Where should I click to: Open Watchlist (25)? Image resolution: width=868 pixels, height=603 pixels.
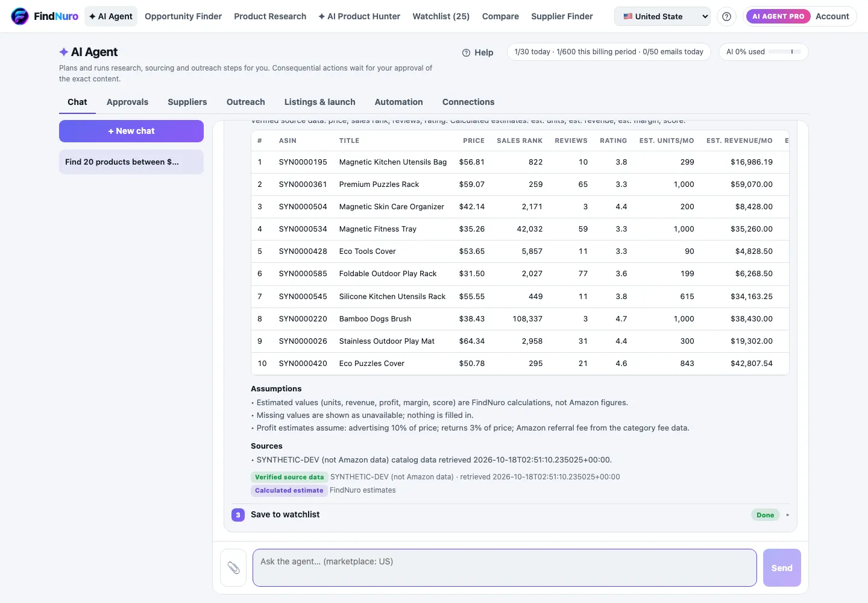[x=441, y=16]
